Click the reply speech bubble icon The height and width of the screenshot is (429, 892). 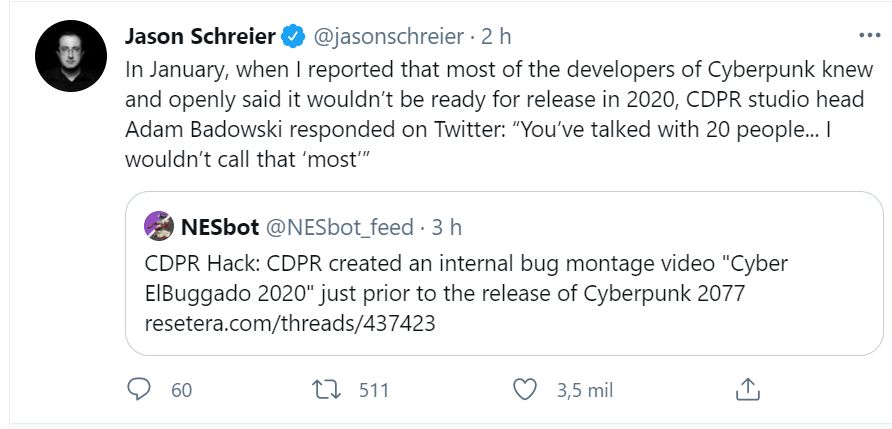(138, 389)
